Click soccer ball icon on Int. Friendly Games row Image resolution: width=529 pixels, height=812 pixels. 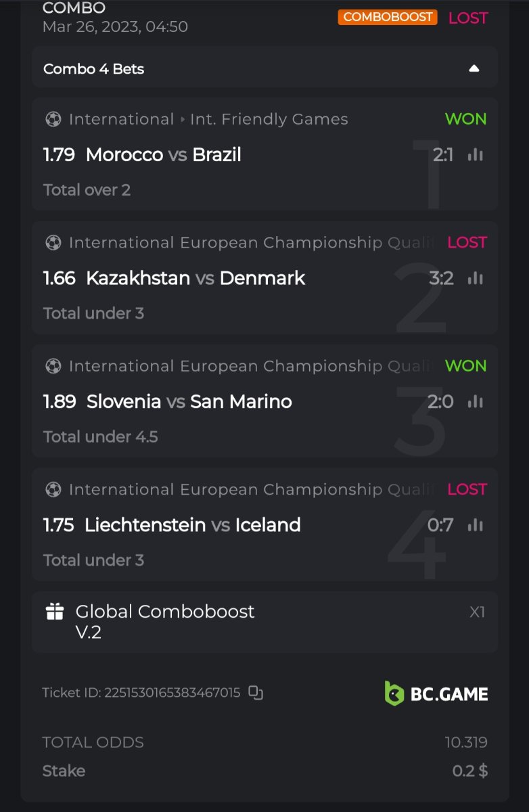tap(53, 119)
